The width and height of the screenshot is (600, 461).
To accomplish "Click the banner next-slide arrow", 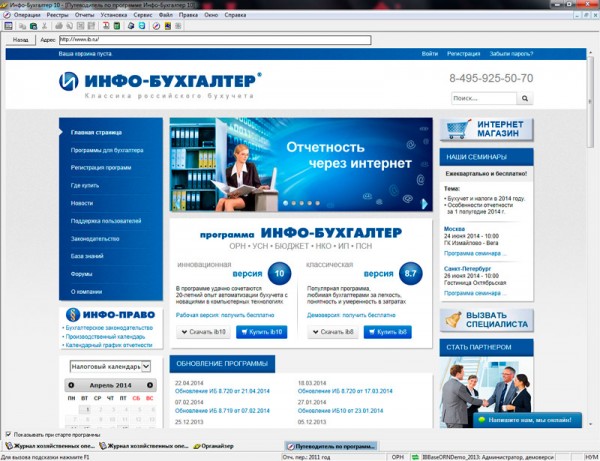I will pos(424,204).
